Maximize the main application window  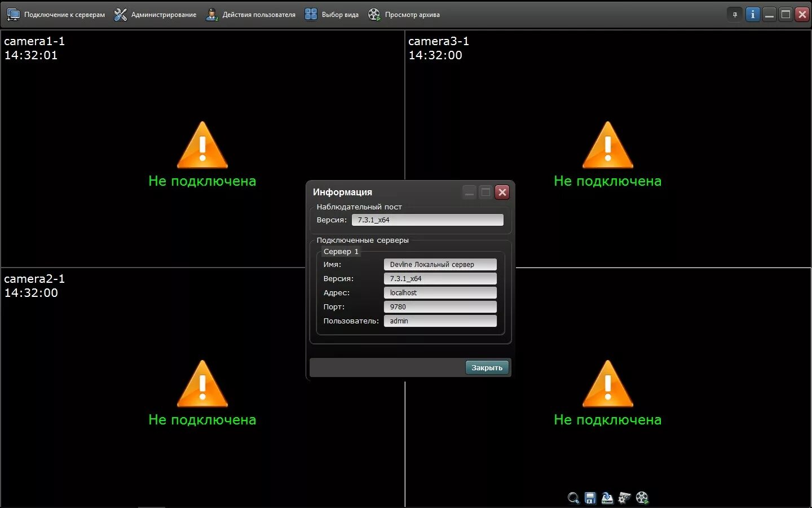click(x=785, y=15)
